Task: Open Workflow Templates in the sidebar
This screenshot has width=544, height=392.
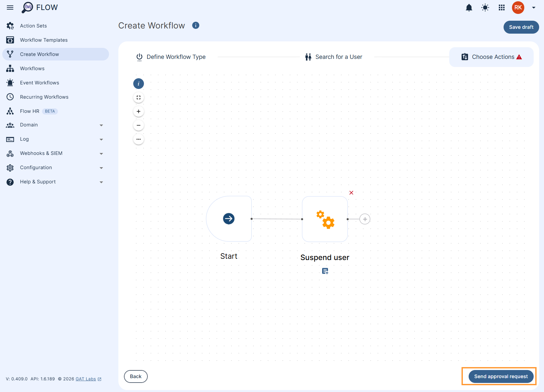Action: pos(44,40)
